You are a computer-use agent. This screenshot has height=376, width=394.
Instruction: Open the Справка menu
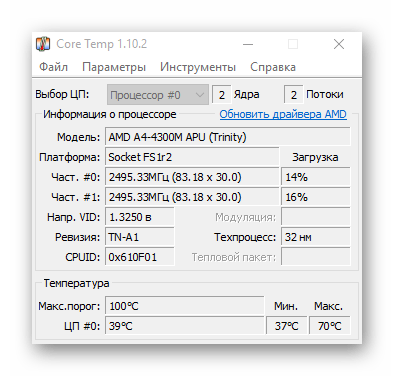coord(273,67)
